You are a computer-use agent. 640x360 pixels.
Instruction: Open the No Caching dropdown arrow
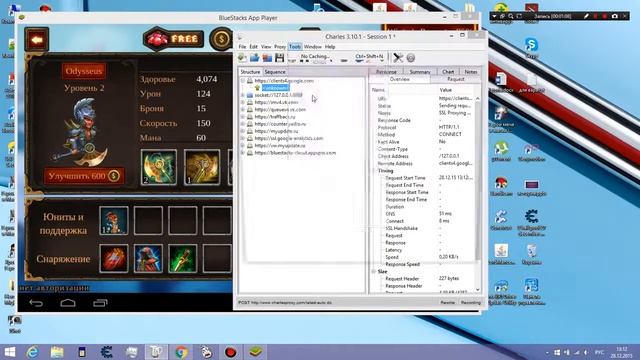(x=331, y=60)
